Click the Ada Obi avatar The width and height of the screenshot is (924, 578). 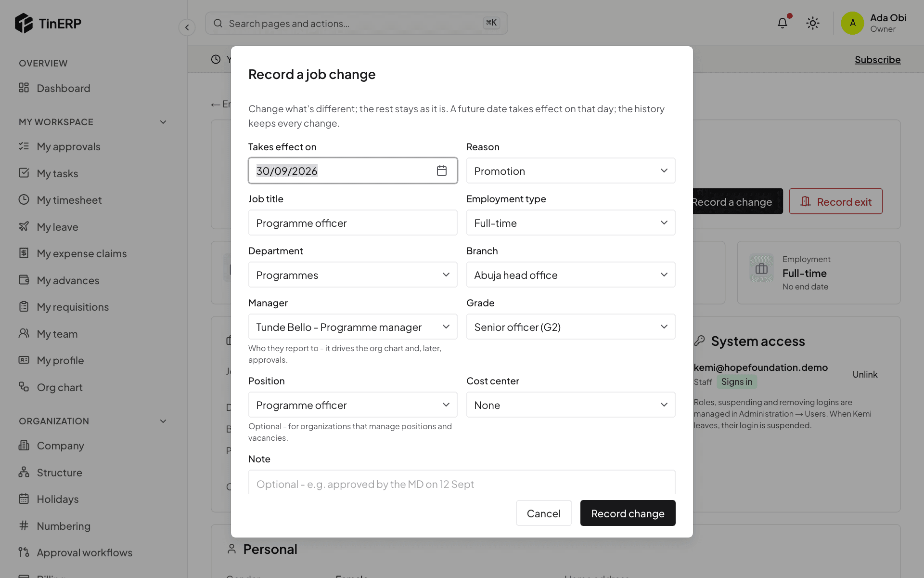(852, 23)
